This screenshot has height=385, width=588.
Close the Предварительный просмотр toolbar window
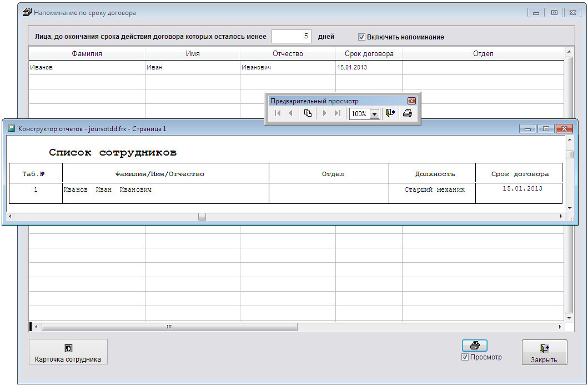pos(411,101)
